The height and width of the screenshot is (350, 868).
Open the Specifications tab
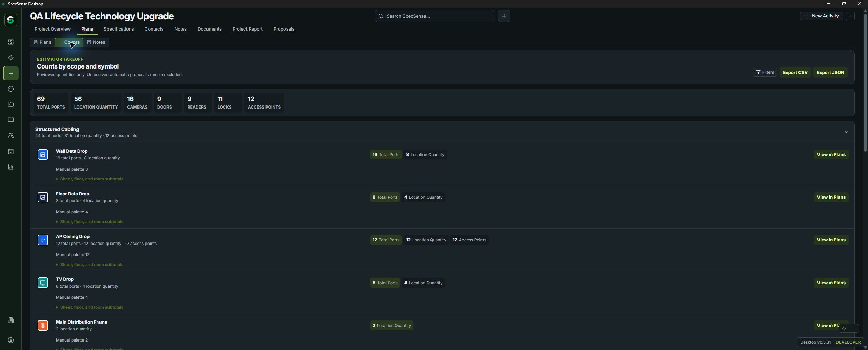tap(119, 29)
